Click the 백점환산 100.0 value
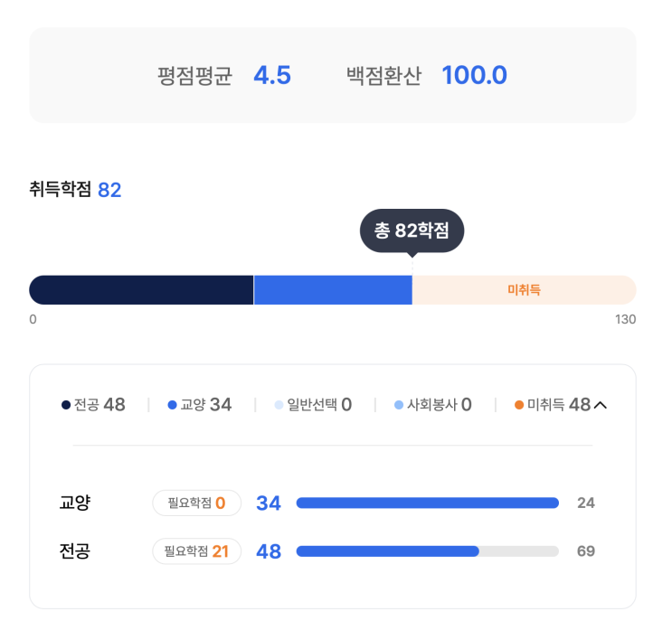Viewport: 672px width, 621px height. 474,76
